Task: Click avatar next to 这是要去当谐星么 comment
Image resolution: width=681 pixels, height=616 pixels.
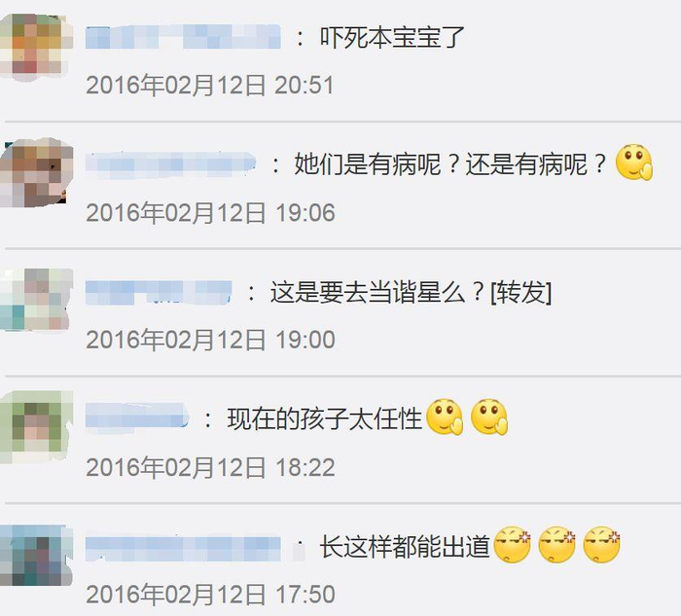Action: pos(36,300)
